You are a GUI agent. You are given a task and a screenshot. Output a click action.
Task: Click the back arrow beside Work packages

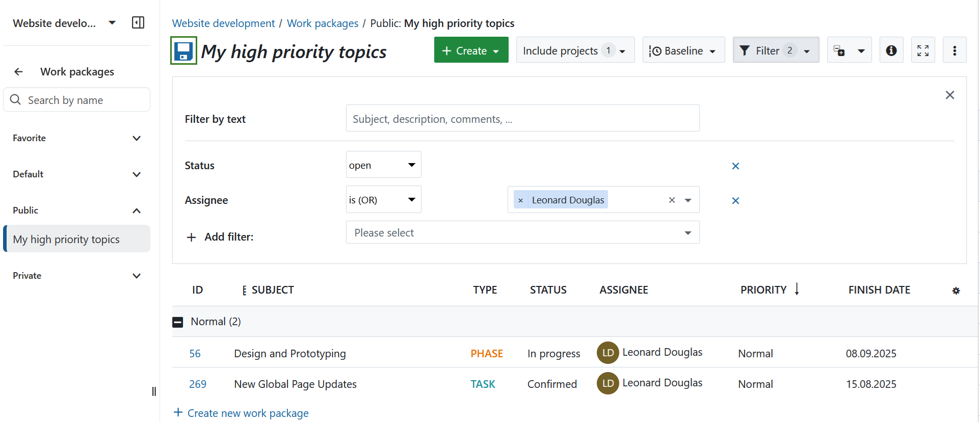19,72
